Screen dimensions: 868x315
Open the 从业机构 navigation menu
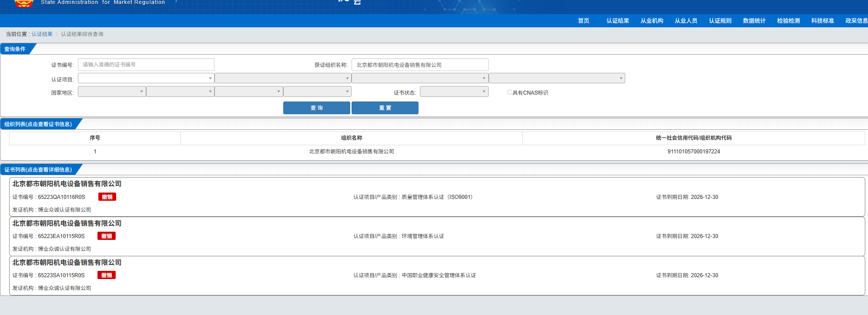(652, 20)
